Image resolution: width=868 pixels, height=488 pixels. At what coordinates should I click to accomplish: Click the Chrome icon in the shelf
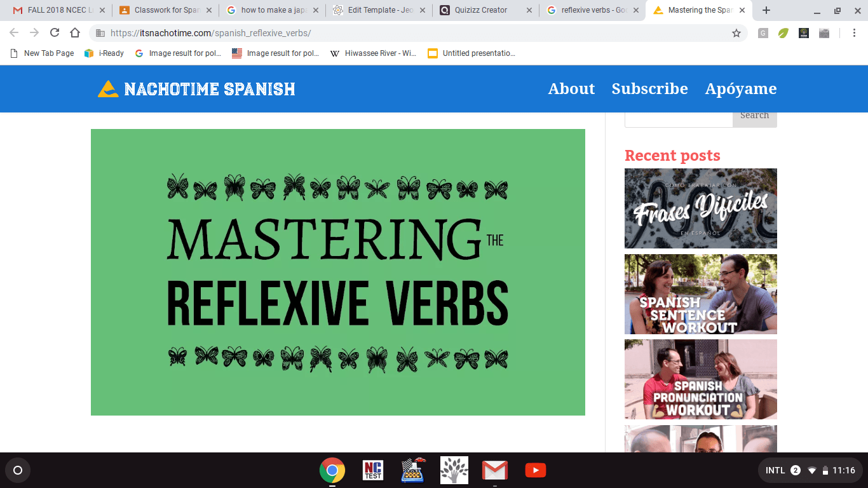(x=332, y=470)
